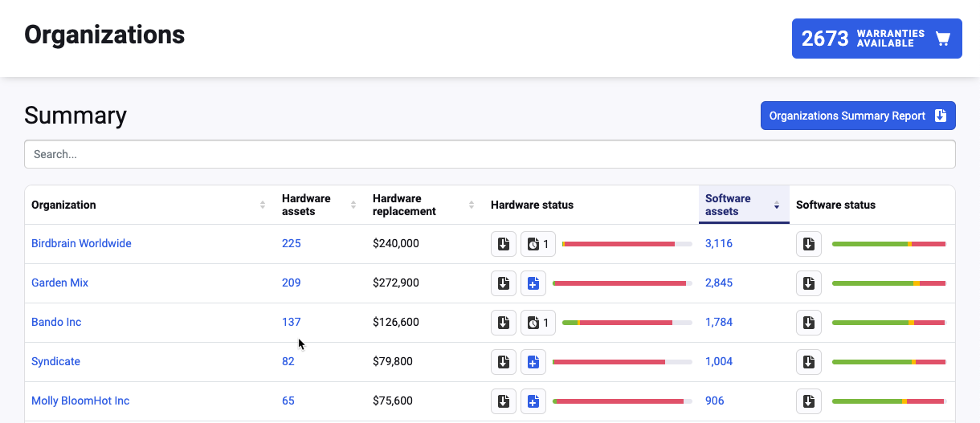Open pending warranties icon for Birdbrain Worldwide
Image resolution: width=980 pixels, height=423 pixels.
click(x=537, y=244)
